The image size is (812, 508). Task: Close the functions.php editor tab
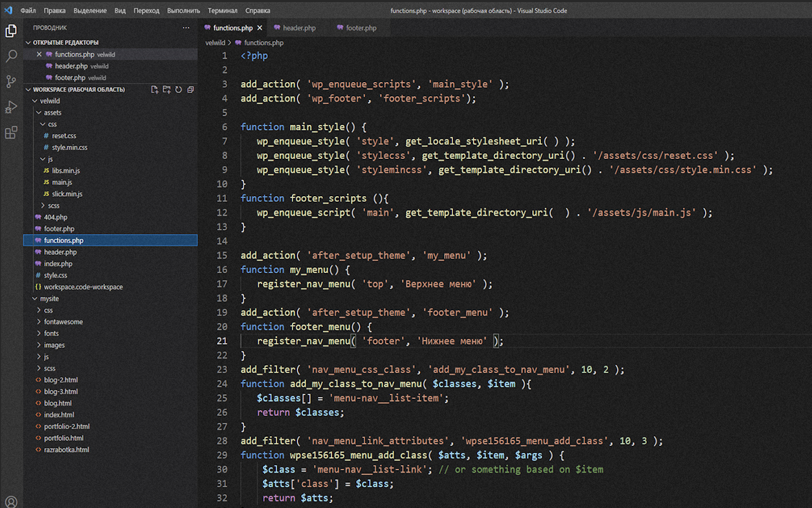pos(260,28)
